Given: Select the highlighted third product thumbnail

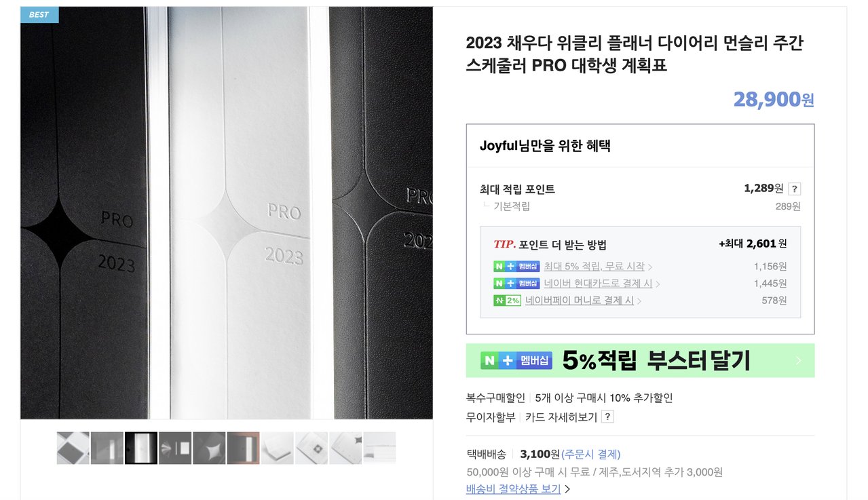Looking at the screenshot, I should (x=141, y=448).
